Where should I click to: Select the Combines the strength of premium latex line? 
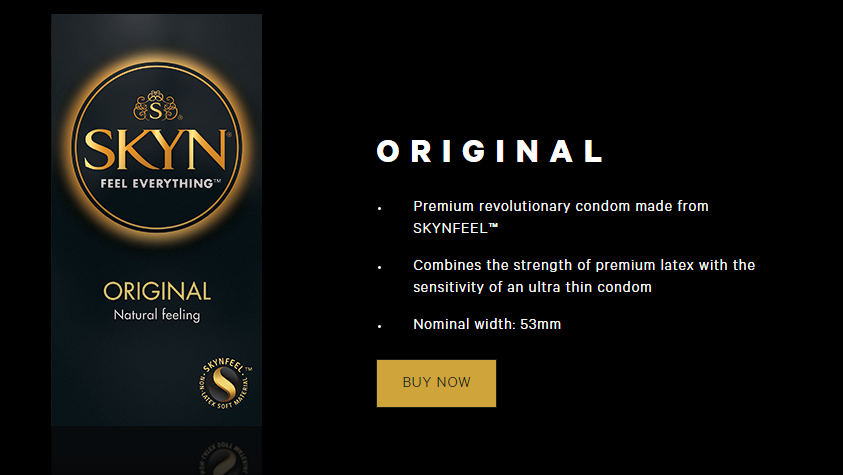tap(584, 265)
